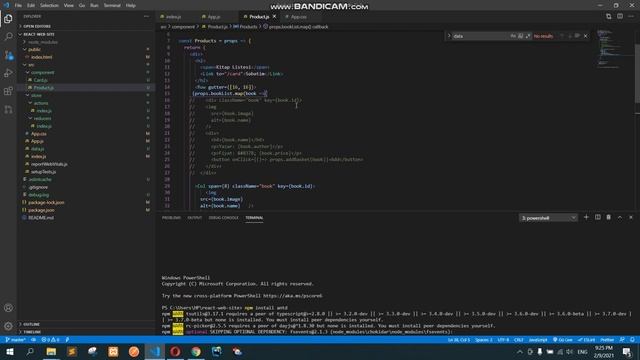Open File menu
This screenshot has width=640, height=360.
click(x=18, y=5)
